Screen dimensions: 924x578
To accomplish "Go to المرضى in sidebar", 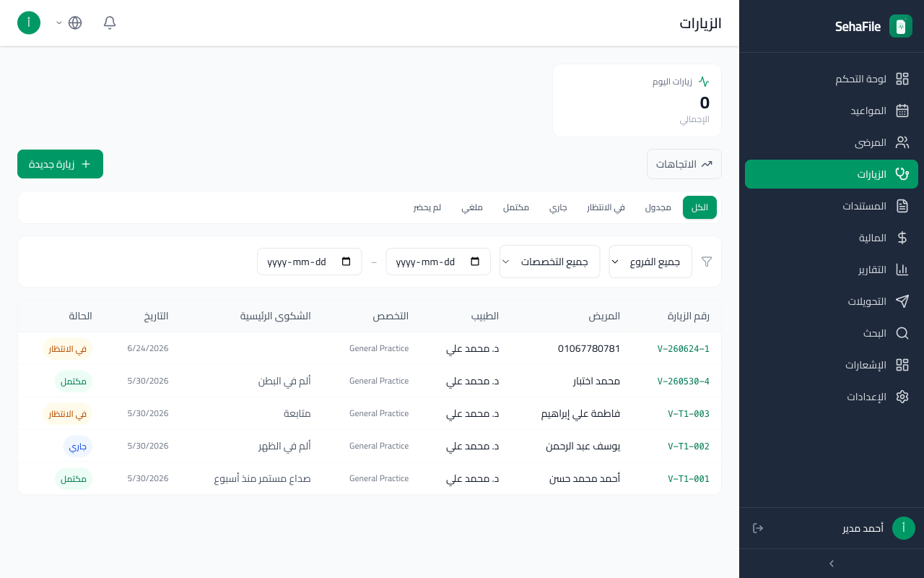I will pyautogui.click(x=832, y=142).
